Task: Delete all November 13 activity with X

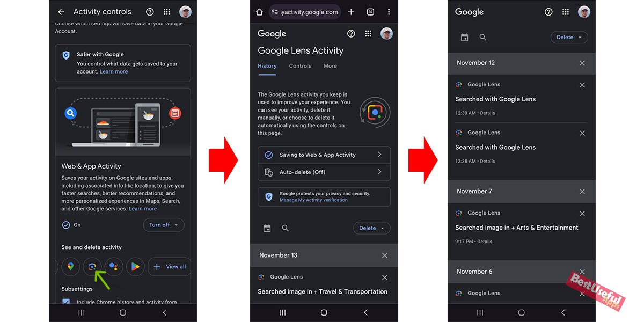Action: click(x=384, y=255)
